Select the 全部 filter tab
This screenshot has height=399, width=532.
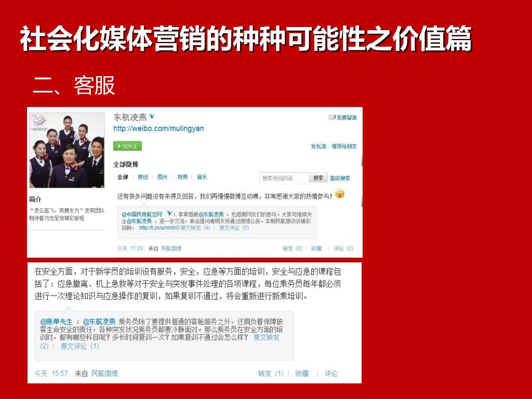click(x=123, y=177)
